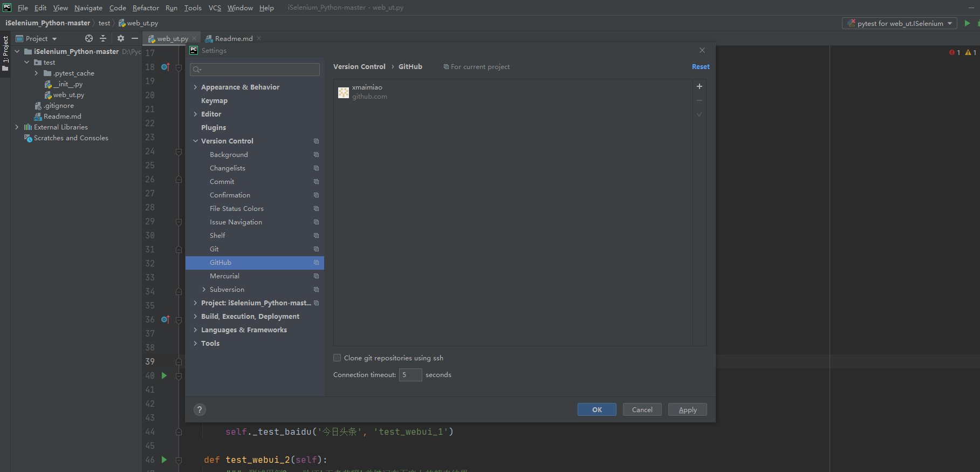Open run configuration dropdown pytest for web_ut
The height and width of the screenshot is (472, 980).
900,23
